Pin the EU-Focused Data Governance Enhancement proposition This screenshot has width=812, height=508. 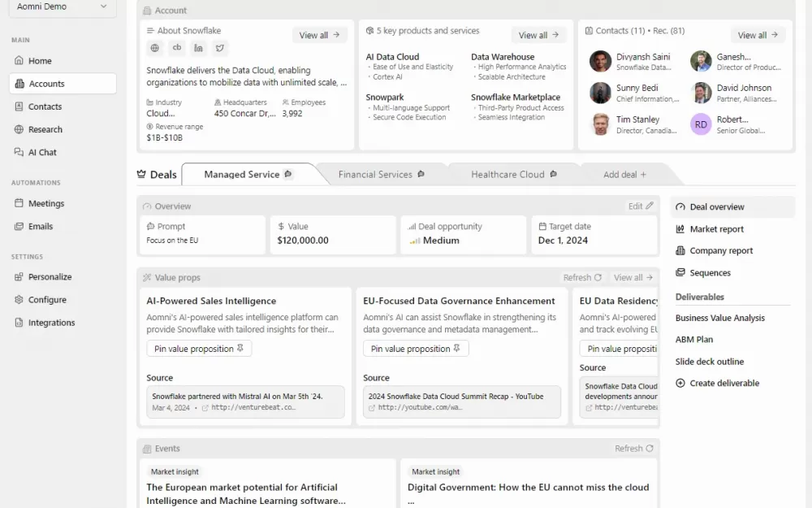pos(416,349)
